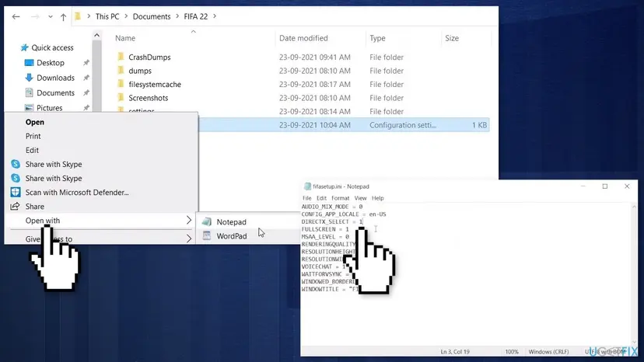Sort files by the Type column header

377,38
